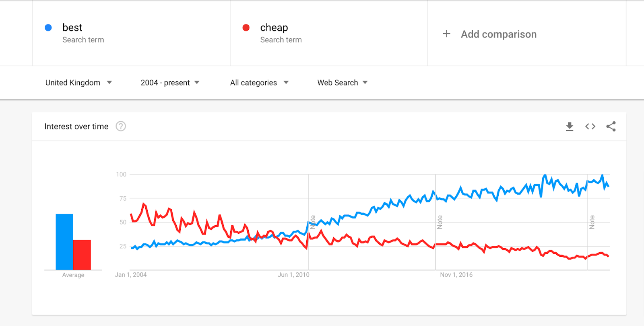
Task: Open the Interest over time help icon
Action: pos(121,127)
